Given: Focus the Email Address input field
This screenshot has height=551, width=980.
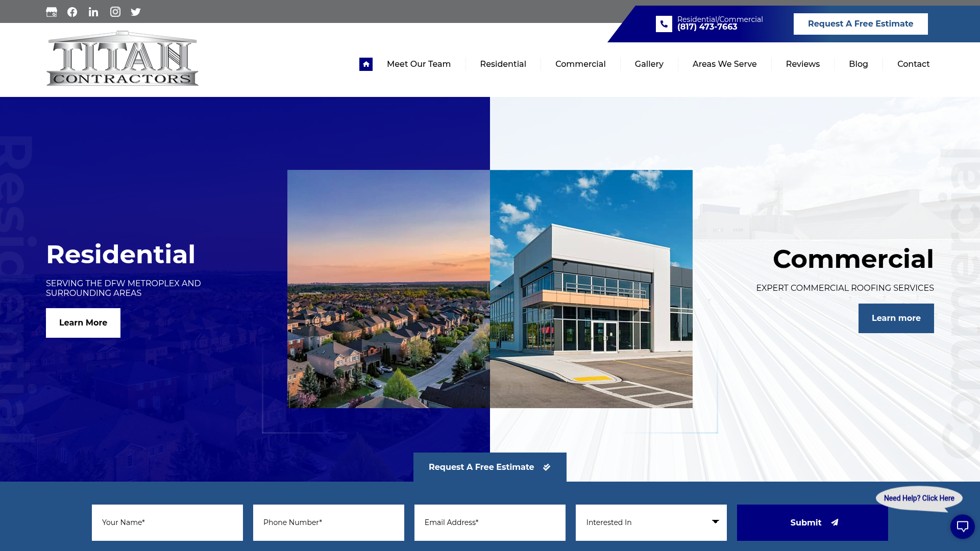Looking at the screenshot, I should [489, 522].
